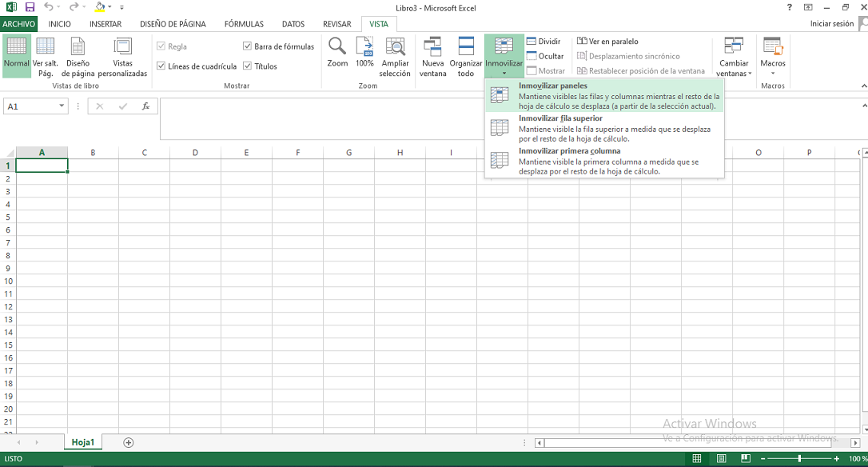Switch to the DATOS tab
Viewport: 868px width, 467px height.
[293, 24]
